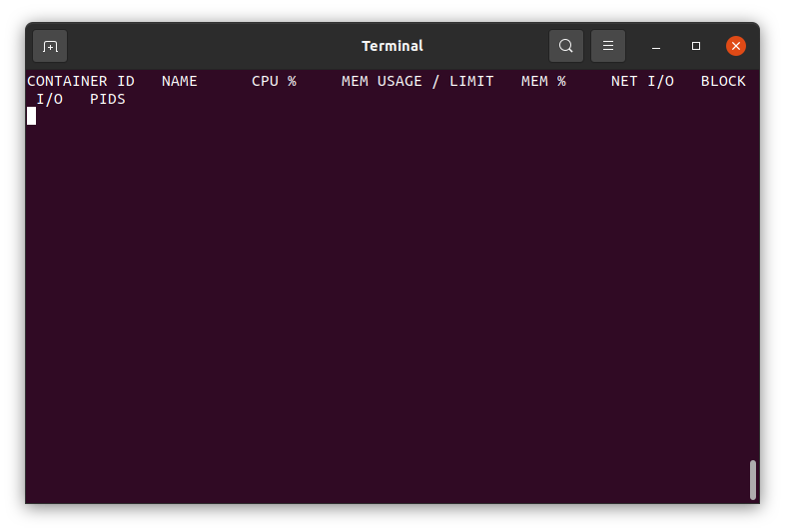Click the NAME column header text

click(x=179, y=81)
